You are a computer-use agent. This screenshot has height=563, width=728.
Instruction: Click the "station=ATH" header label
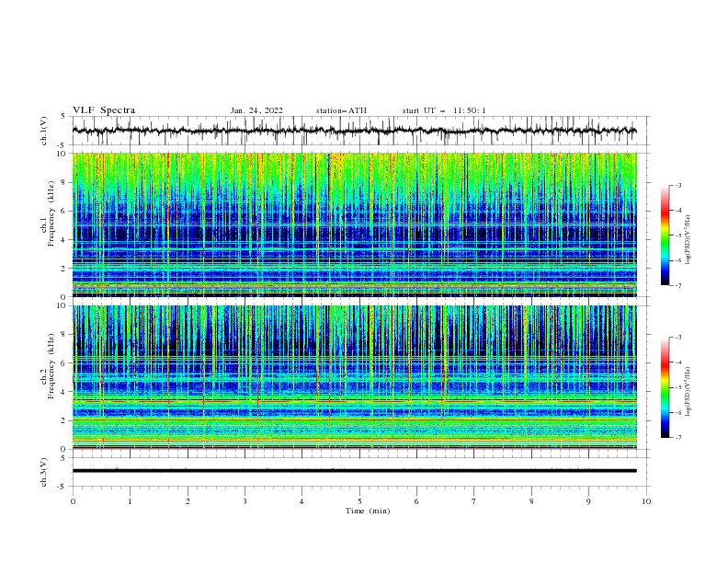(x=341, y=110)
